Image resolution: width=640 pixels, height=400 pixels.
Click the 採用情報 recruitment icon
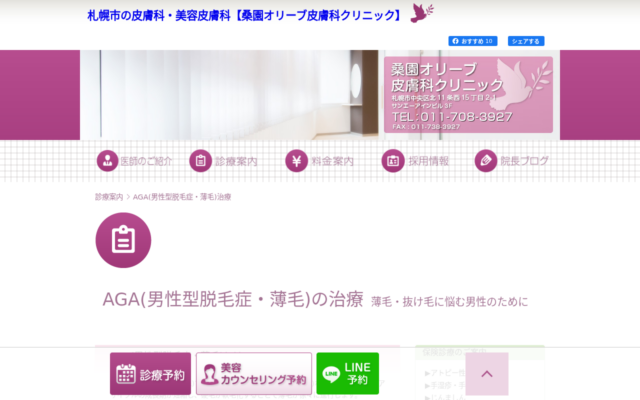pyautogui.click(x=392, y=161)
